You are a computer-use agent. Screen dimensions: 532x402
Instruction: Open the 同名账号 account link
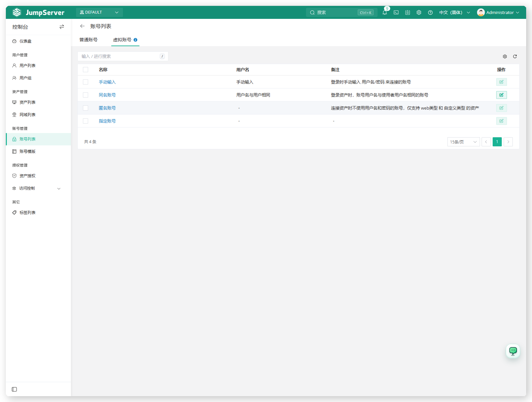click(107, 95)
